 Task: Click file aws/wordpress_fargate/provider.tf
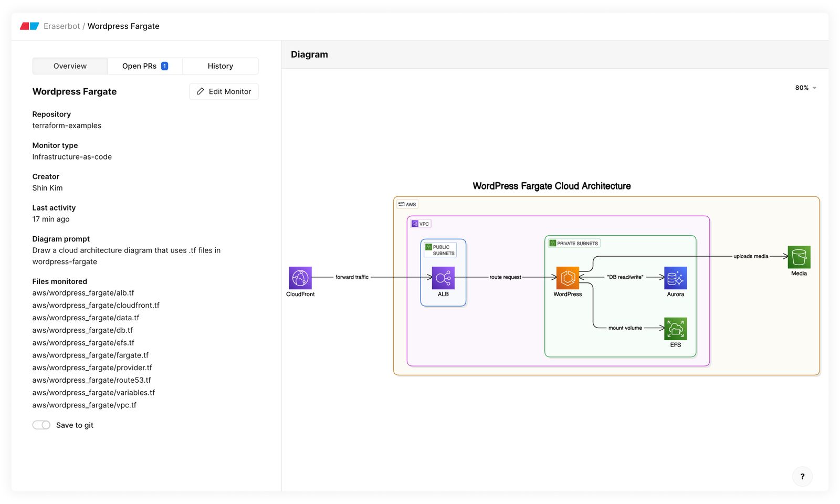click(x=92, y=368)
